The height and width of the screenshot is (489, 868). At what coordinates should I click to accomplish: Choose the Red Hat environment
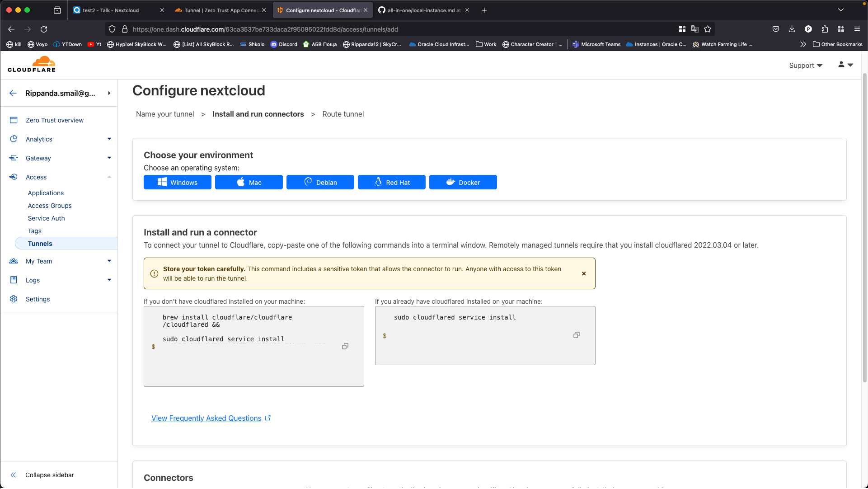[x=392, y=182]
